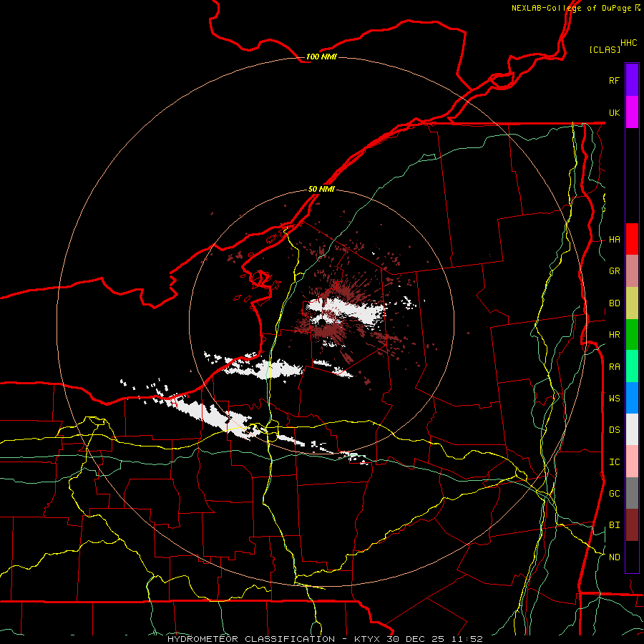644x644 pixels.
Task: Click the GC gray legend color
Action: pyautogui.click(x=632, y=493)
